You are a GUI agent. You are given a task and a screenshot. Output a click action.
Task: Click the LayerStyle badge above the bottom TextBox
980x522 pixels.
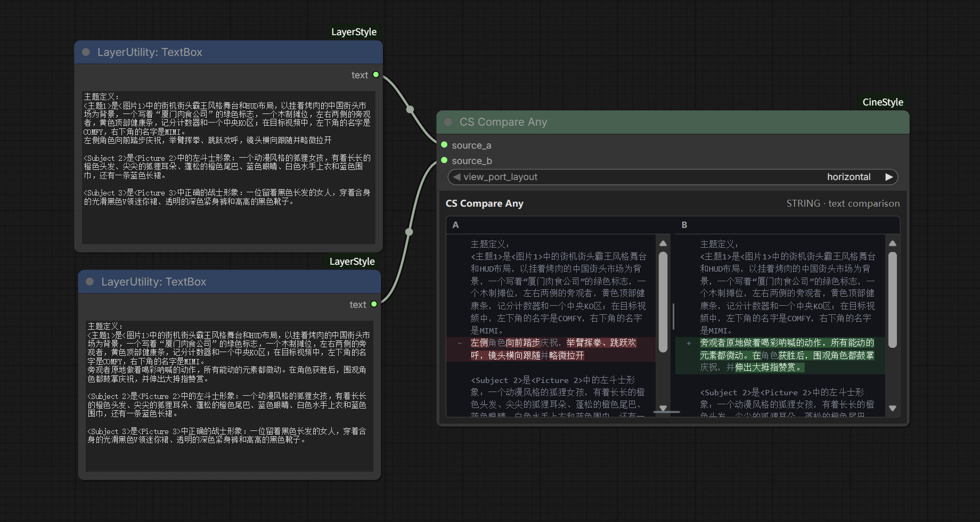point(352,262)
